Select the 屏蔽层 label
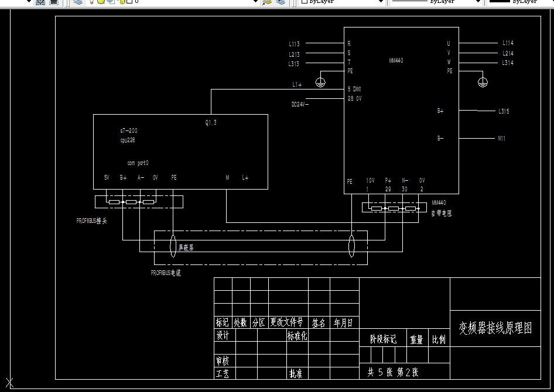The width and height of the screenshot is (554, 392). (186, 247)
